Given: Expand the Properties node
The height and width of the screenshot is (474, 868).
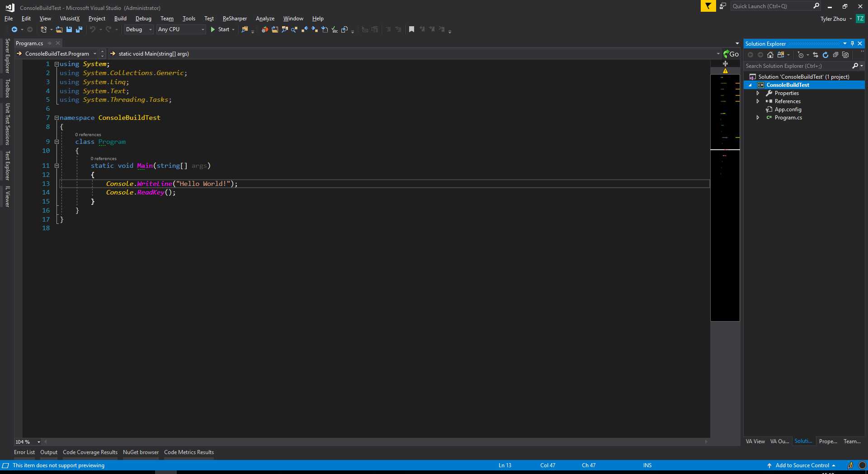Looking at the screenshot, I should (758, 93).
